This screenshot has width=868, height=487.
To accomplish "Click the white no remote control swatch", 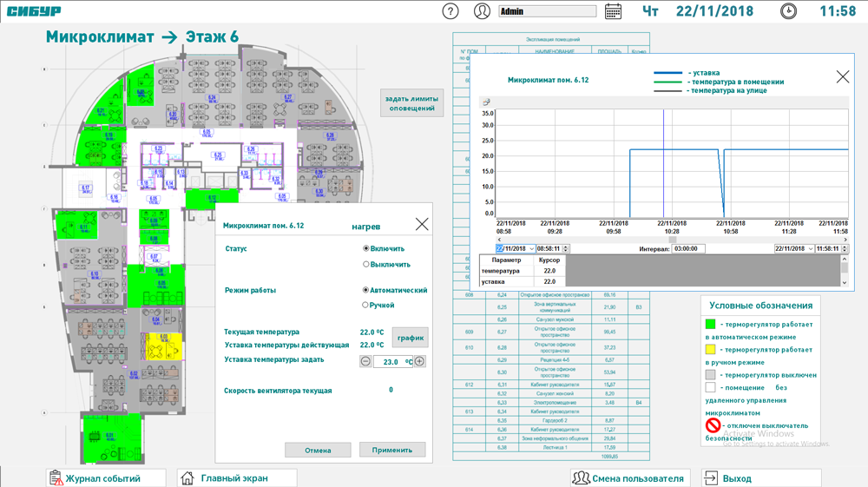I will (x=710, y=387).
